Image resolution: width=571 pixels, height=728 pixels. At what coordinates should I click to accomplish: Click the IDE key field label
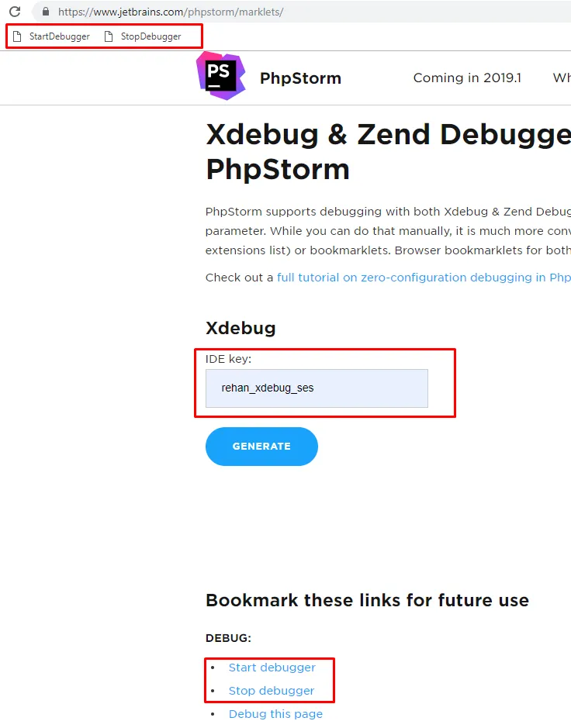(x=228, y=359)
